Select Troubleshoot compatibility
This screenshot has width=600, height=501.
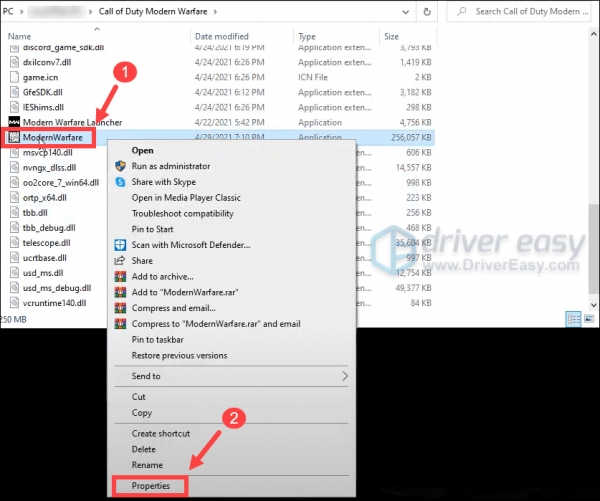[x=183, y=214]
